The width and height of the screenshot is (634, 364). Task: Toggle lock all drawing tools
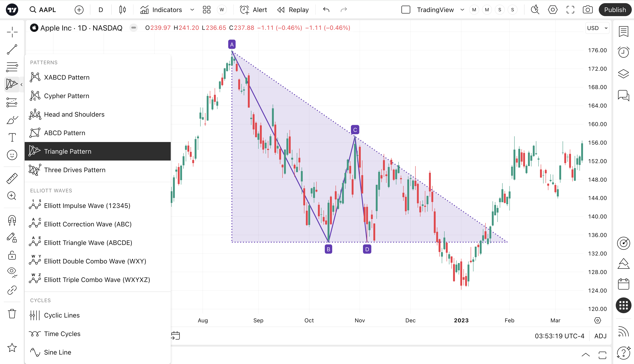(x=12, y=255)
